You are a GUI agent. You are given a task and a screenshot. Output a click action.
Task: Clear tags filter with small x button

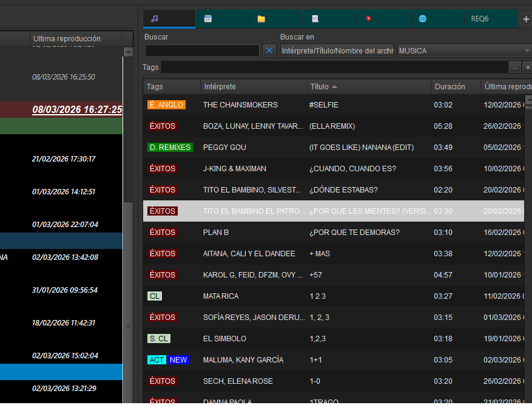coord(527,67)
